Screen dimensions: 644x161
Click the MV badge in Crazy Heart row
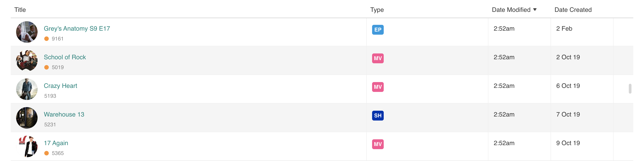coord(377,87)
